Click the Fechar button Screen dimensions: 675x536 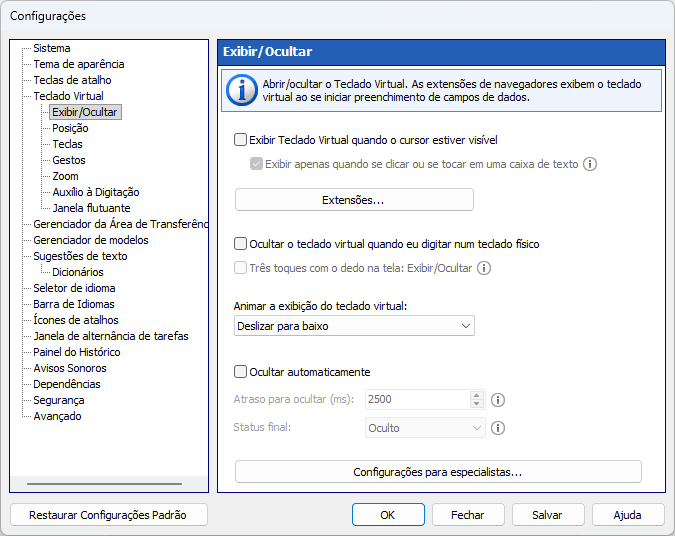[x=468, y=515]
